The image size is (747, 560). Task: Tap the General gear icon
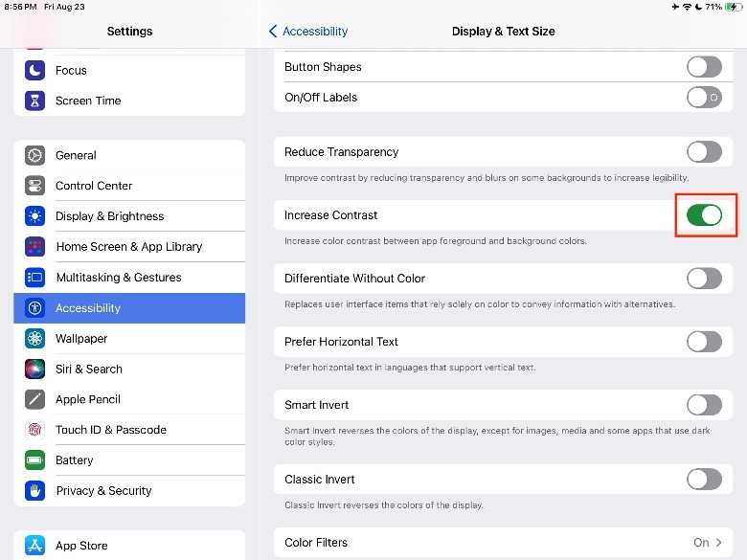coord(35,155)
